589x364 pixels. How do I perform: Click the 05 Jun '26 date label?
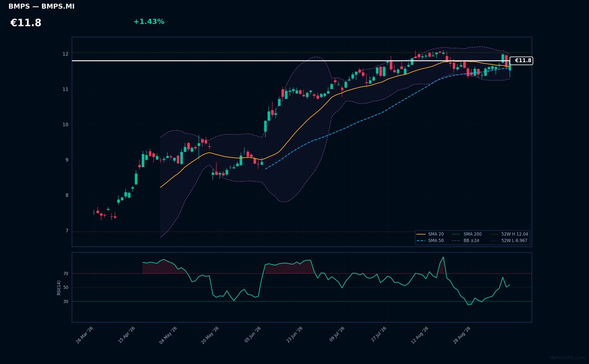(252, 335)
